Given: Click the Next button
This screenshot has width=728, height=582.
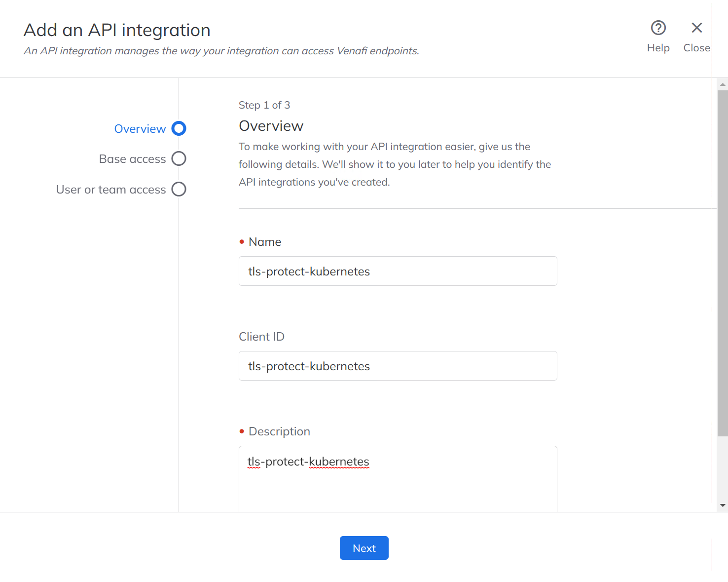Looking at the screenshot, I should coord(364,548).
